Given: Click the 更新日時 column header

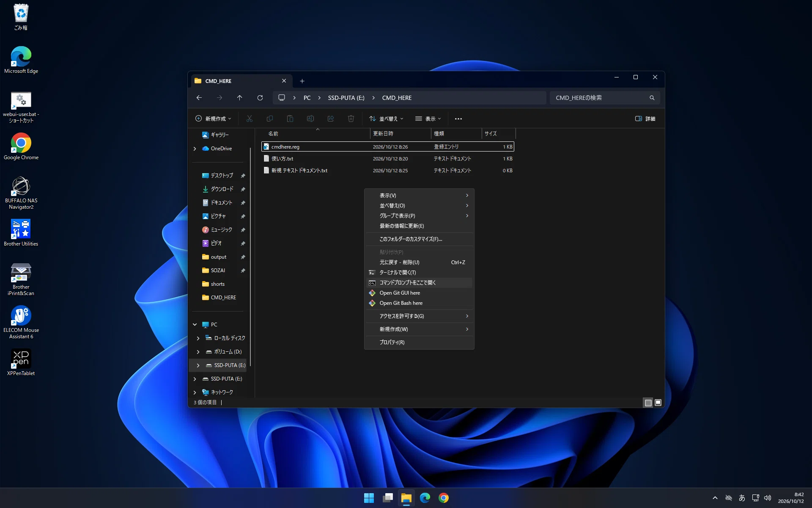Looking at the screenshot, I should (401, 134).
